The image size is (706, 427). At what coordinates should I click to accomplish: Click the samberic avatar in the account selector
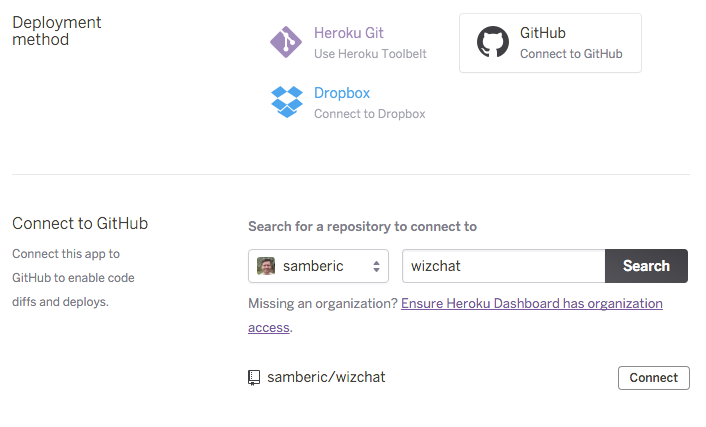(266, 266)
